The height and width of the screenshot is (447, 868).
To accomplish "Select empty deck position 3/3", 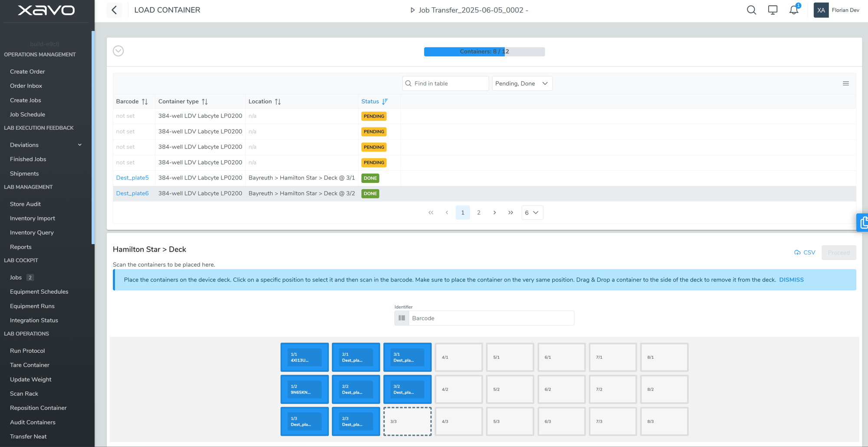I will click(407, 421).
